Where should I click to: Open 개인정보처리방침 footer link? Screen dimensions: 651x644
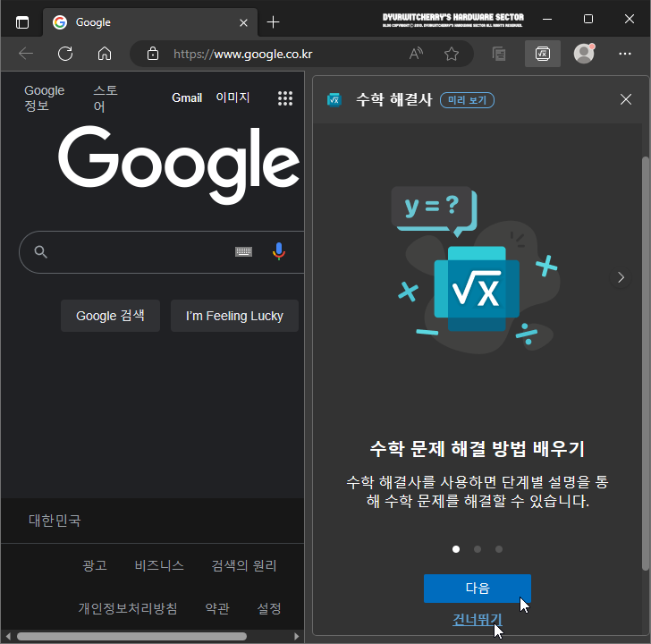128,608
